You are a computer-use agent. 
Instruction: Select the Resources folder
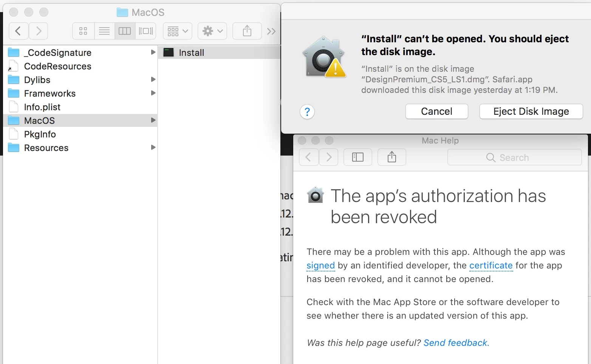coord(80,148)
